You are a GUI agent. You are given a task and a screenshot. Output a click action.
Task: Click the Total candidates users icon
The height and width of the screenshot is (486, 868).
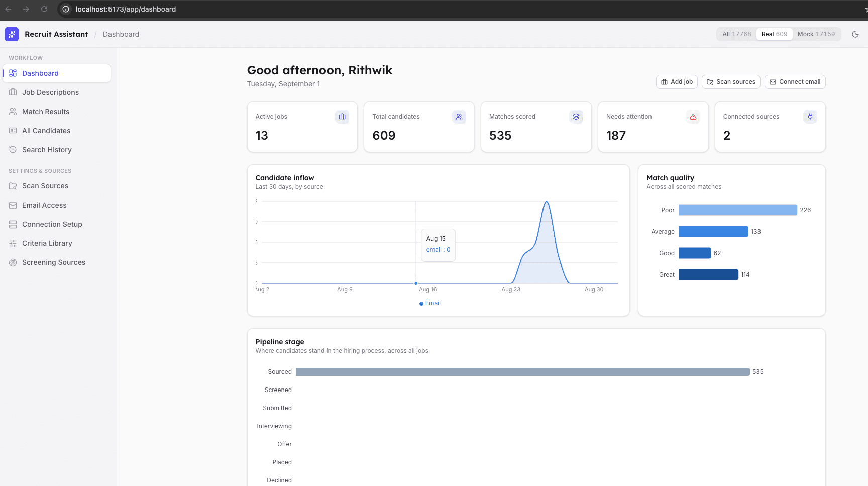pyautogui.click(x=459, y=117)
